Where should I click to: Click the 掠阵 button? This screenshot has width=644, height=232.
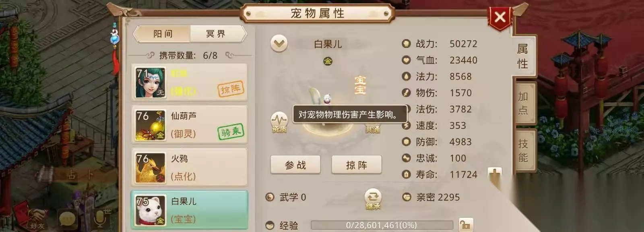click(357, 165)
